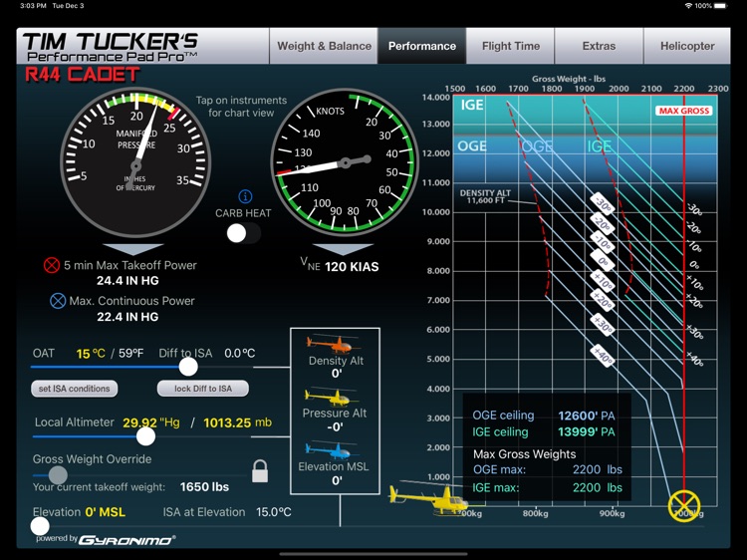Click the ISA at Elevation 15.0°C value
This screenshot has width=747, height=560.
pos(274,512)
